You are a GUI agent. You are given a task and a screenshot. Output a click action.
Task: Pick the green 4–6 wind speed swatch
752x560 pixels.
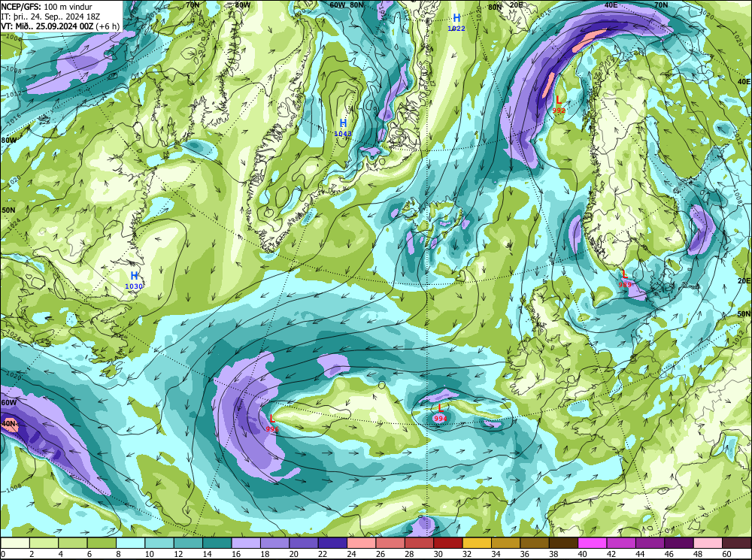coord(73,543)
